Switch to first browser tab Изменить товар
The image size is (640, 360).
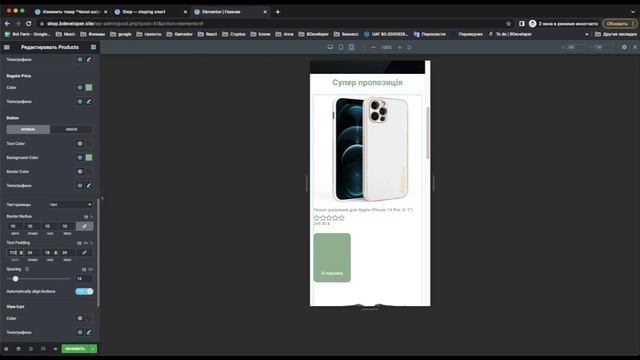tap(71, 12)
